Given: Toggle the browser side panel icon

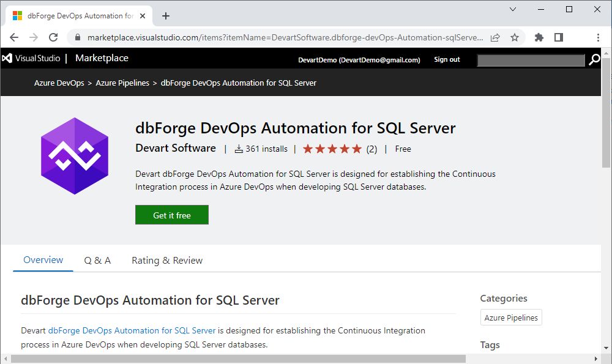Looking at the screenshot, I should [x=559, y=37].
